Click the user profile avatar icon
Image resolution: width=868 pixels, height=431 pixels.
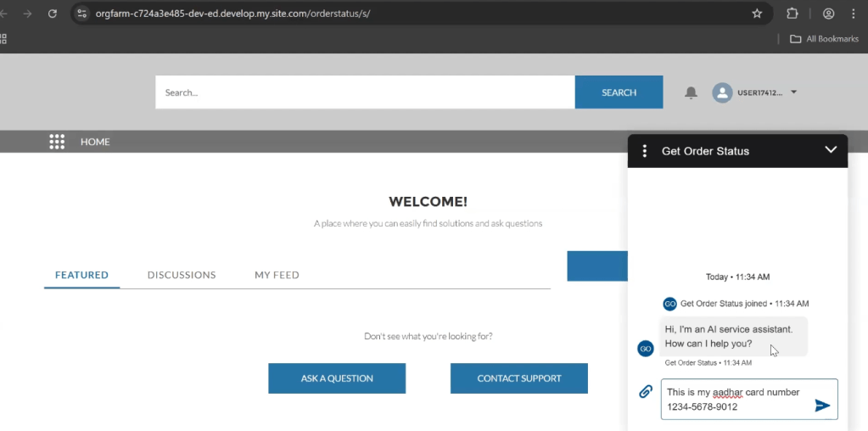[x=722, y=92]
